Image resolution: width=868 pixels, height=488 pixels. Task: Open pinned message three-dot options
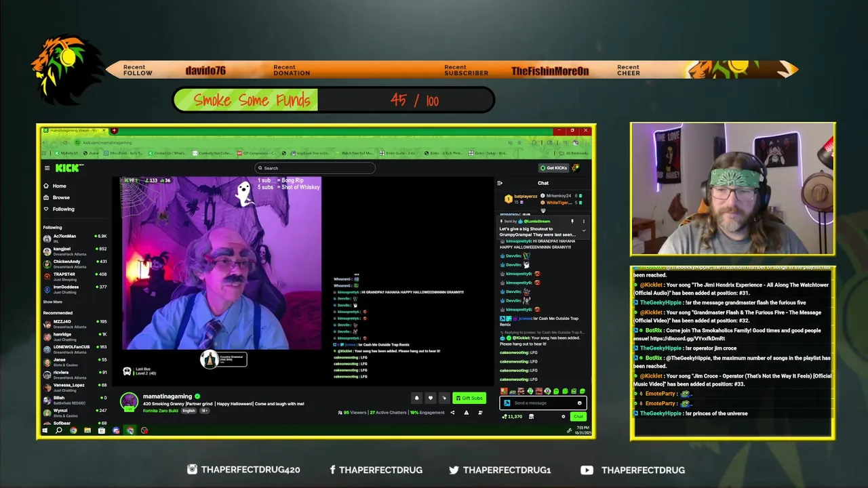583,221
